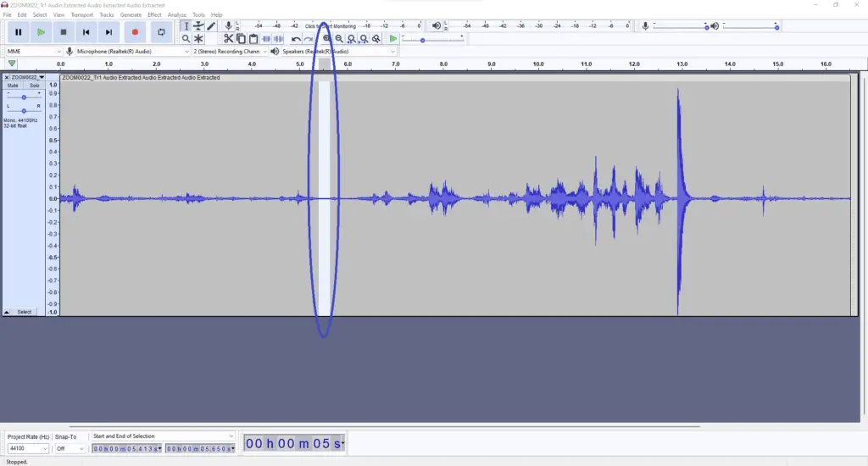Screen dimensions: 868x466
Task: Click Fit project to width icon
Action: click(364, 39)
